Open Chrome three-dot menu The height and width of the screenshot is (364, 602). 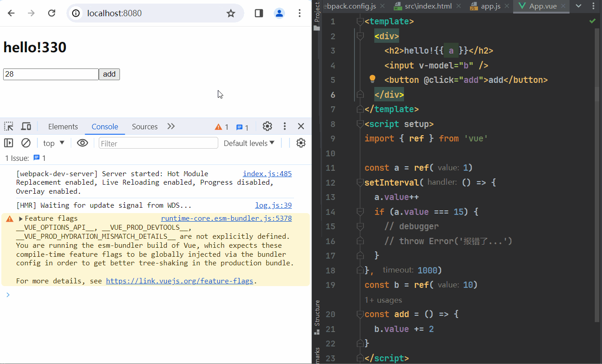point(300,13)
